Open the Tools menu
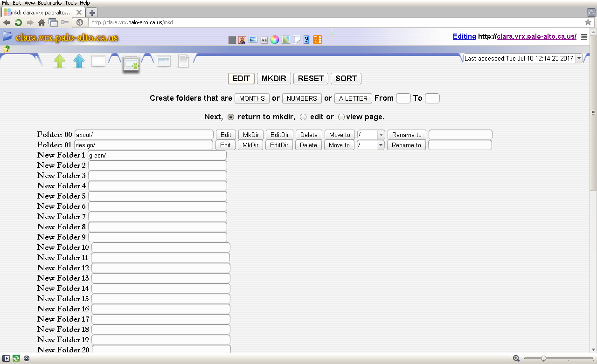This screenshot has width=597, height=364. pos(71,3)
